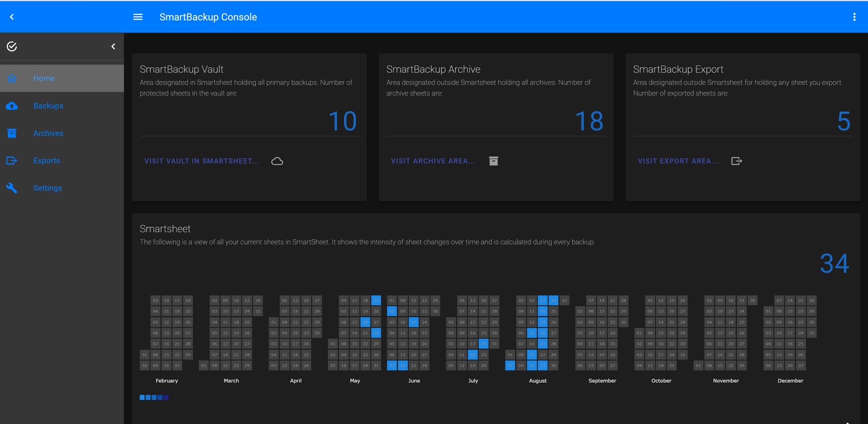This screenshot has width=868, height=424.
Task: Click the export arrow icon beside Visit Export Area
Action: (736, 161)
